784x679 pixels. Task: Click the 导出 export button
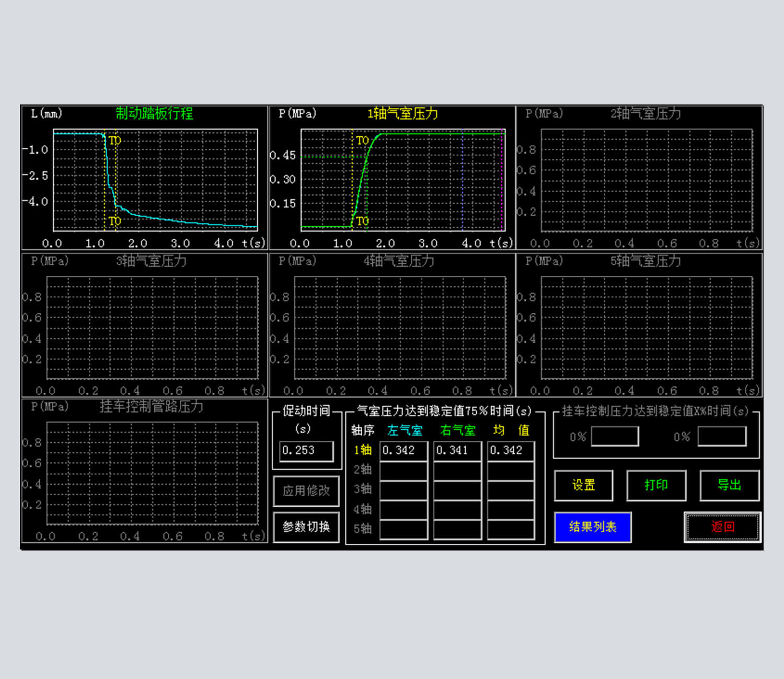729,485
